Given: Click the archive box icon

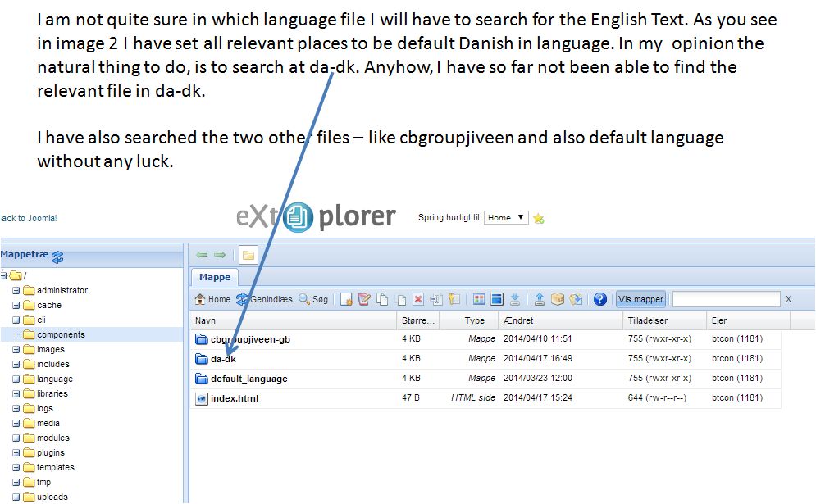Looking at the screenshot, I should (558, 299).
